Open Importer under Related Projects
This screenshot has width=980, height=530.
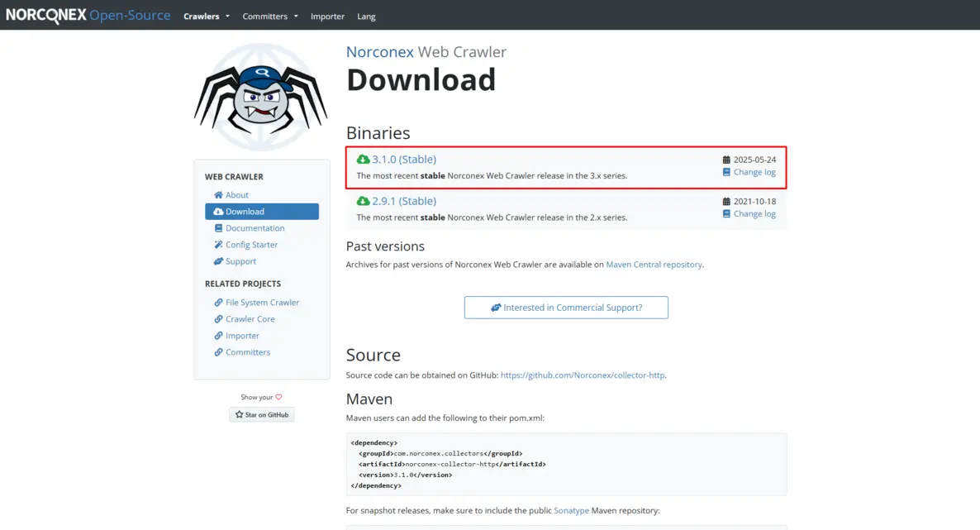point(242,336)
